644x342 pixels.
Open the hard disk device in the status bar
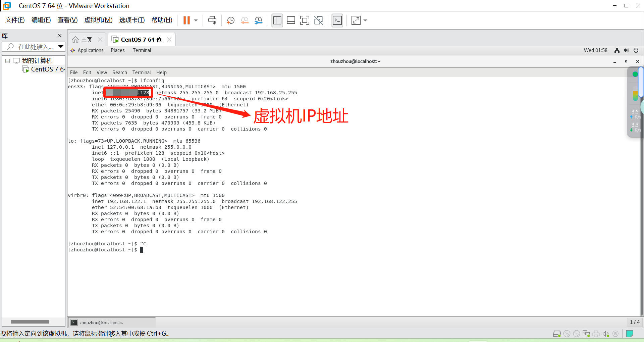(557, 333)
